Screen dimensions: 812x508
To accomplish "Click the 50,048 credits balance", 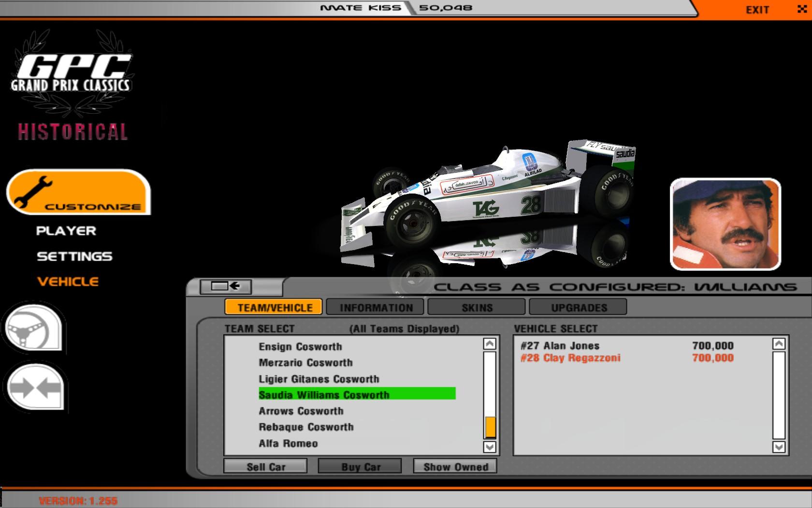I will pyautogui.click(x=446, y=8).
